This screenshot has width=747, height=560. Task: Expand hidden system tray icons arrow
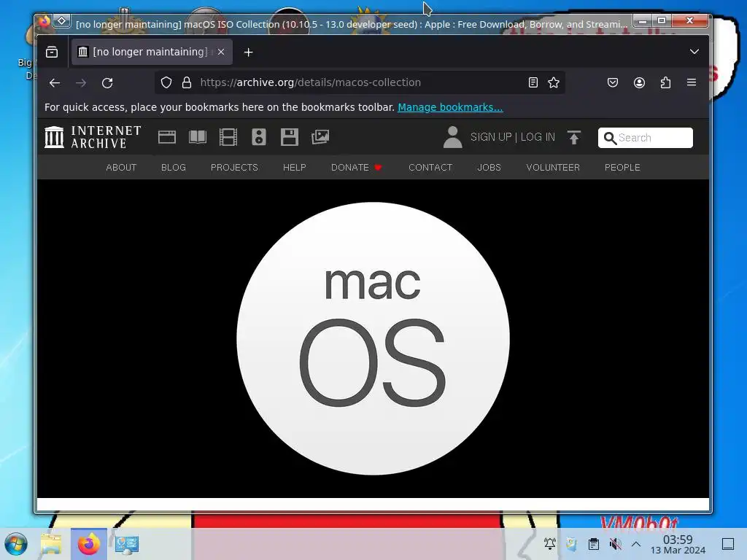coord(636,543)
